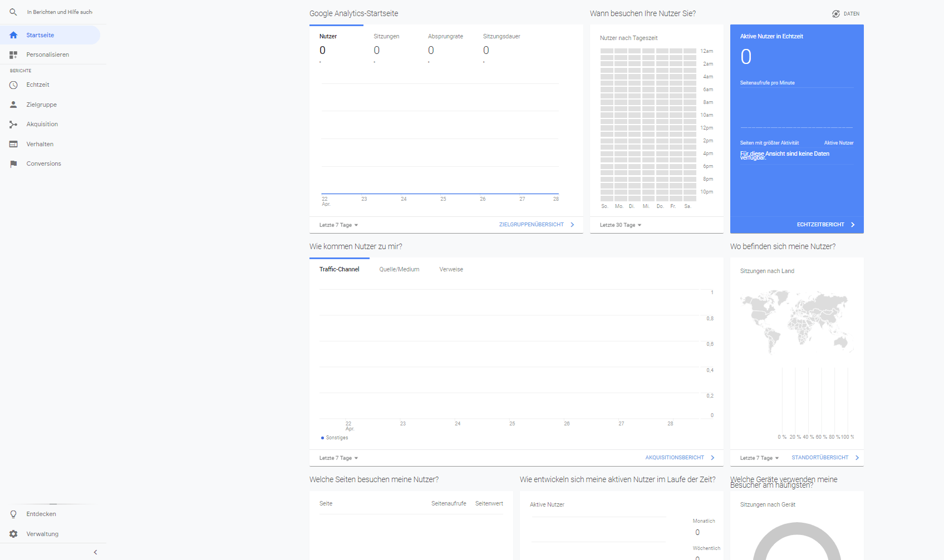944x560 pixels.
Task: Collapse the sidebar with the arrow
Action: click(x=95, y=552)
